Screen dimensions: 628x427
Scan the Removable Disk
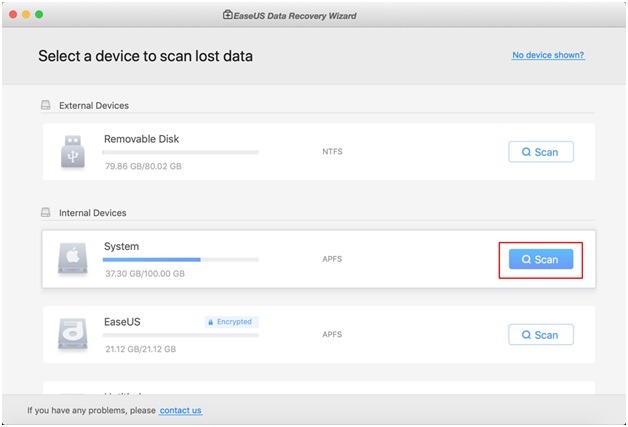541,152
